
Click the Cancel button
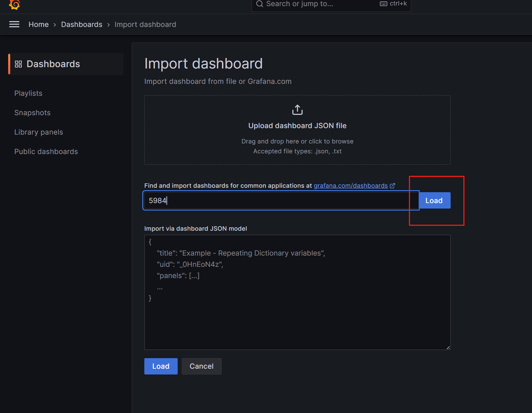tap(201, 366)
